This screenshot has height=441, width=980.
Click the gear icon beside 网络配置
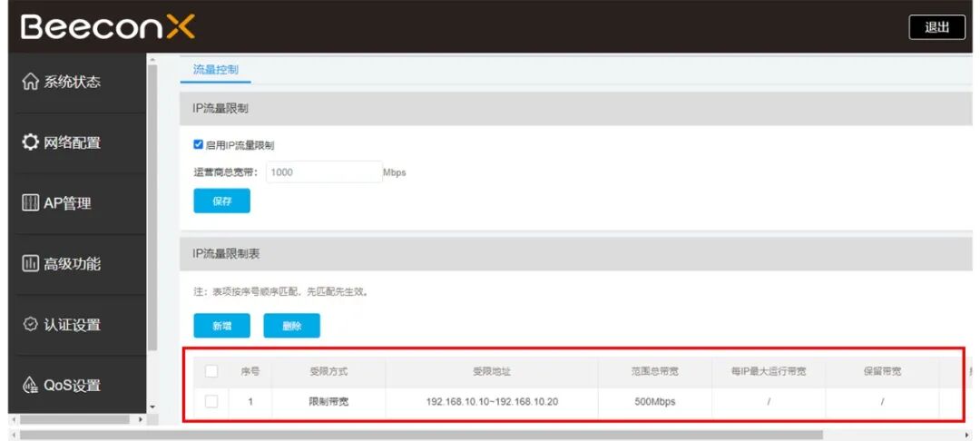(30, 142)
